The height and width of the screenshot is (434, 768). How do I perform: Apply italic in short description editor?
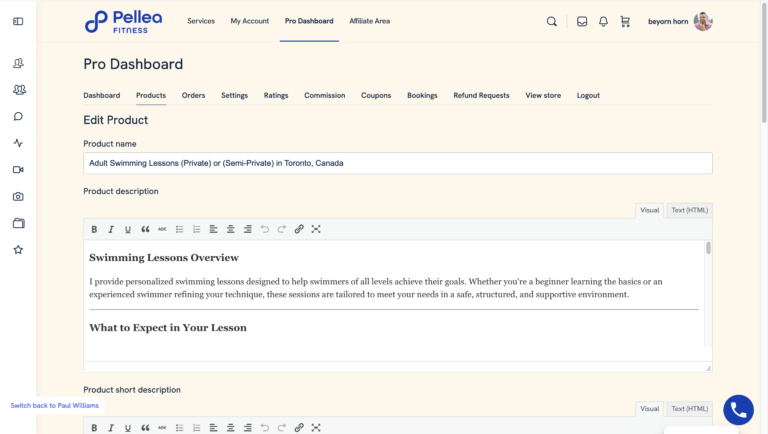point(111,428)
